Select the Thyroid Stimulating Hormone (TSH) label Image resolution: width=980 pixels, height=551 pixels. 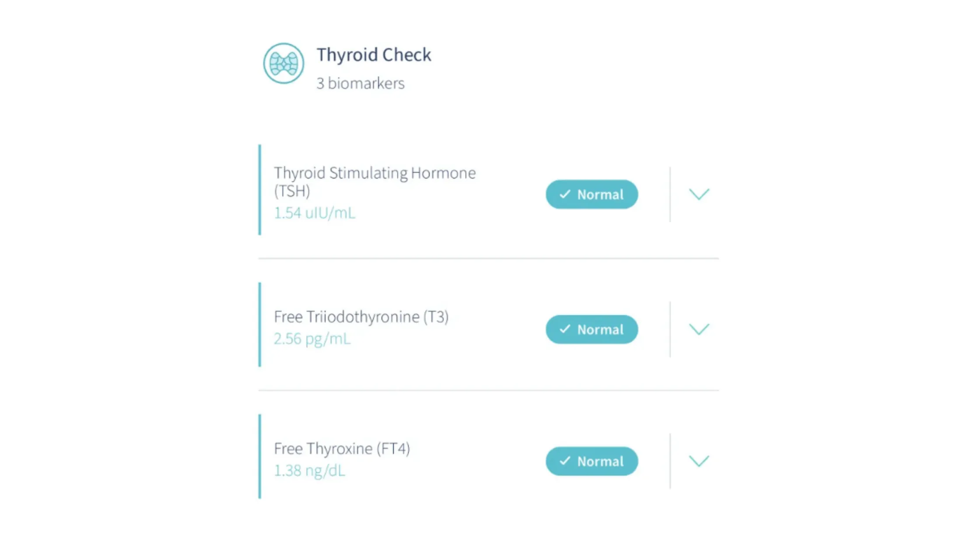[x=374, y=182]
